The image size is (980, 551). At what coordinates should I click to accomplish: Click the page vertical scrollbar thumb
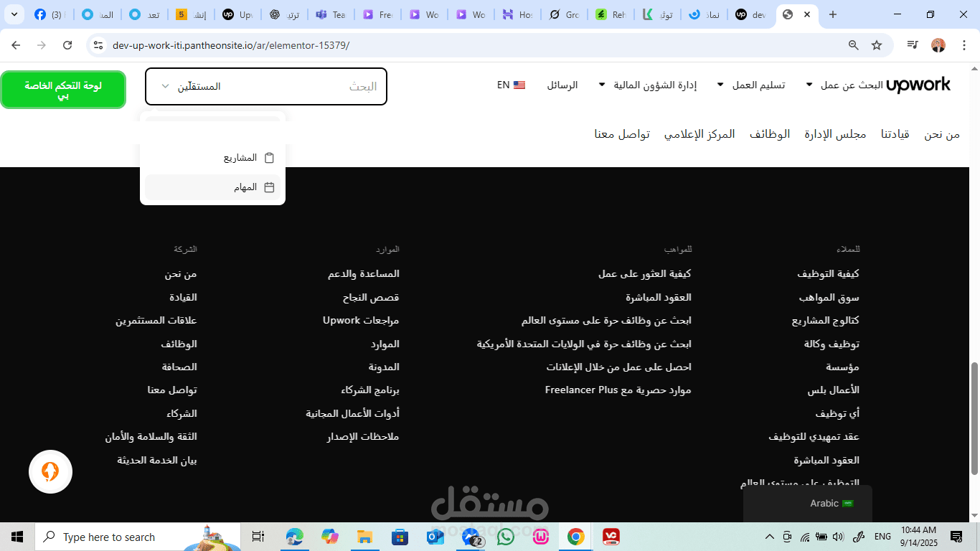[x=974, y=418]
